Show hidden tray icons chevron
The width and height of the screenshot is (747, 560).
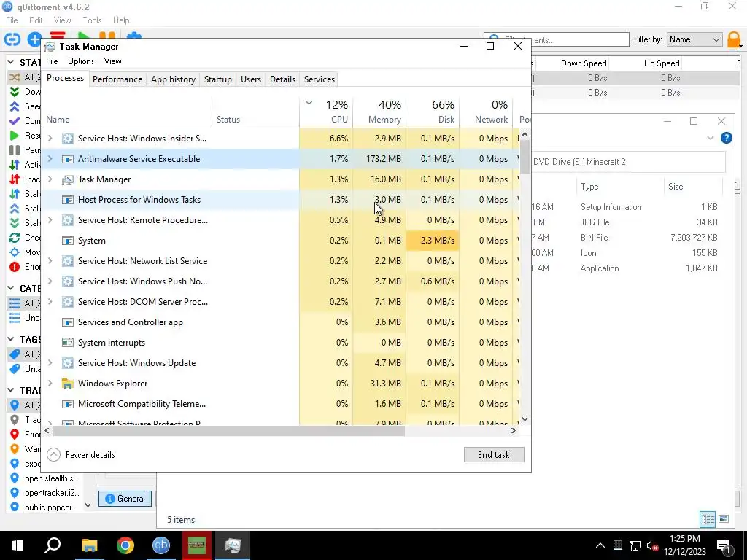point(600,545)
